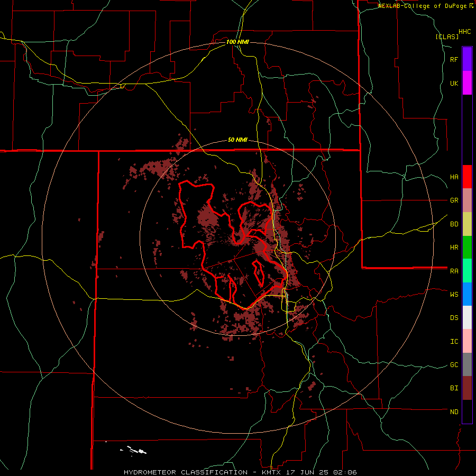Click the KMTX radar site identifier
476x476 pixels.
coord(272,472)
